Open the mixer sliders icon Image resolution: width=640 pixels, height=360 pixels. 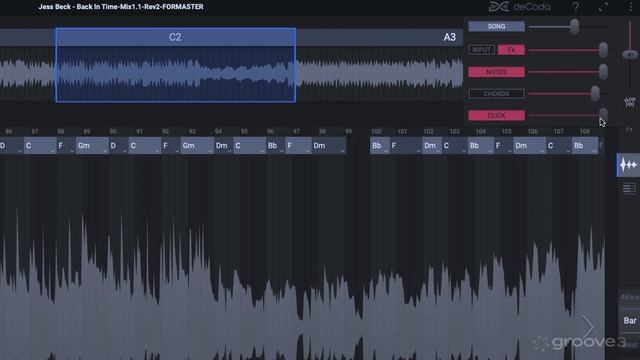coord(630,102)
